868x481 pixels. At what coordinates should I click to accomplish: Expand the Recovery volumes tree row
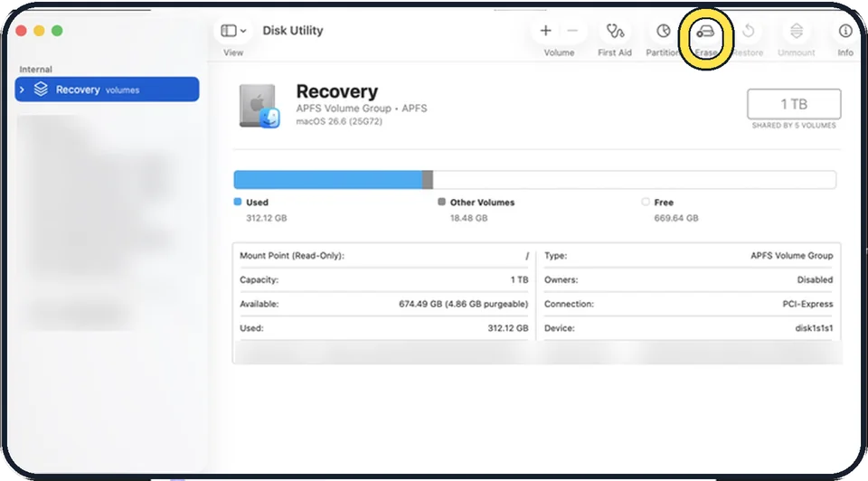[x=22, y=90]
